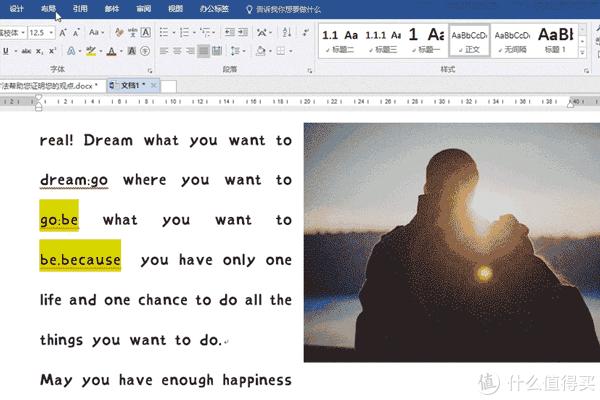
Task: Open the highlight color dropdown arrow
Action: click(x=101, y=51)
